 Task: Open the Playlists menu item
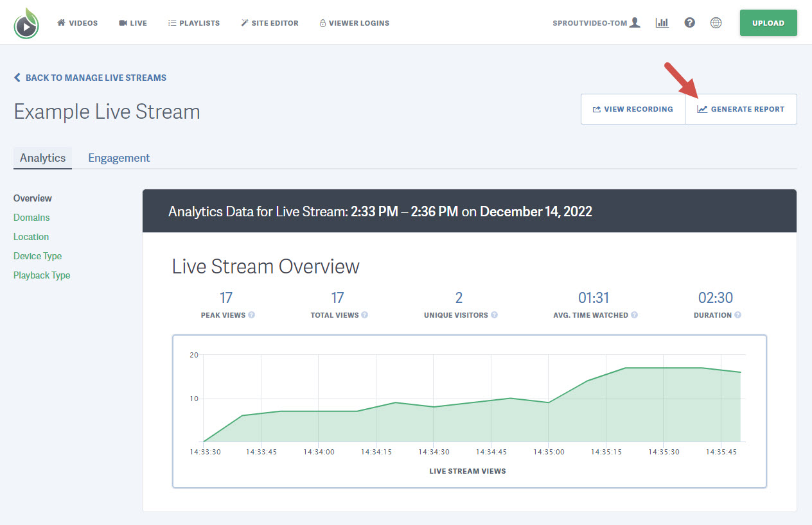pos(193,22)
